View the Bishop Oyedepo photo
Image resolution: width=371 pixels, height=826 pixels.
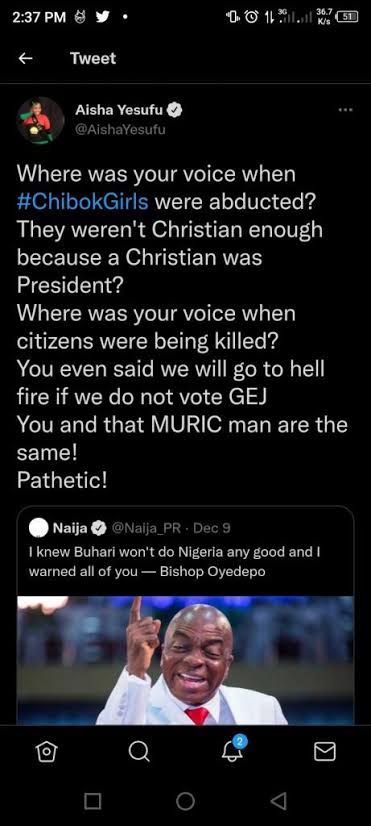[x=186, y=661]
